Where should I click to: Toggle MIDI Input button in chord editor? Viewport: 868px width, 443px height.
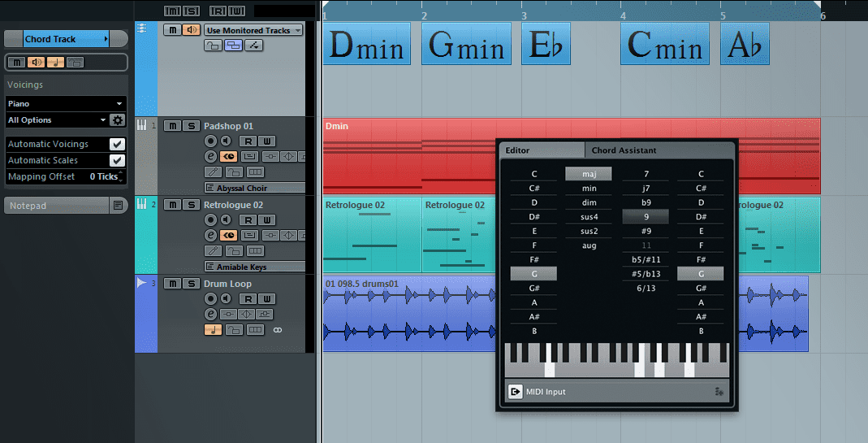click(x=516, y=392)
